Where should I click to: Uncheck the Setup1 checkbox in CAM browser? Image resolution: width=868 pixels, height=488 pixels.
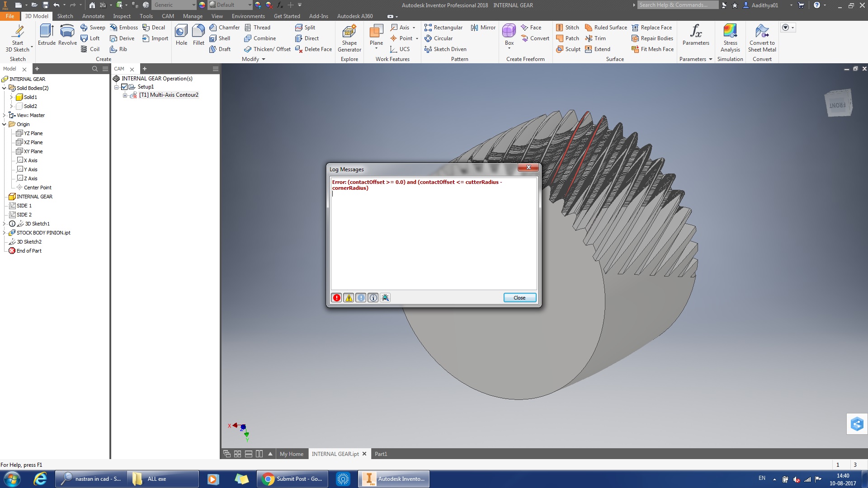(124, 87)
